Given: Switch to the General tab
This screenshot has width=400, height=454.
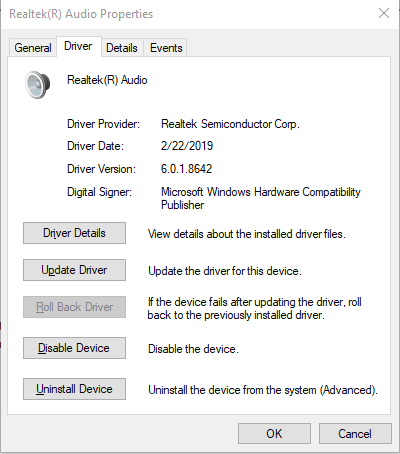Looking at the screenshot, I should pyautogui.click(x=33, y=48).
